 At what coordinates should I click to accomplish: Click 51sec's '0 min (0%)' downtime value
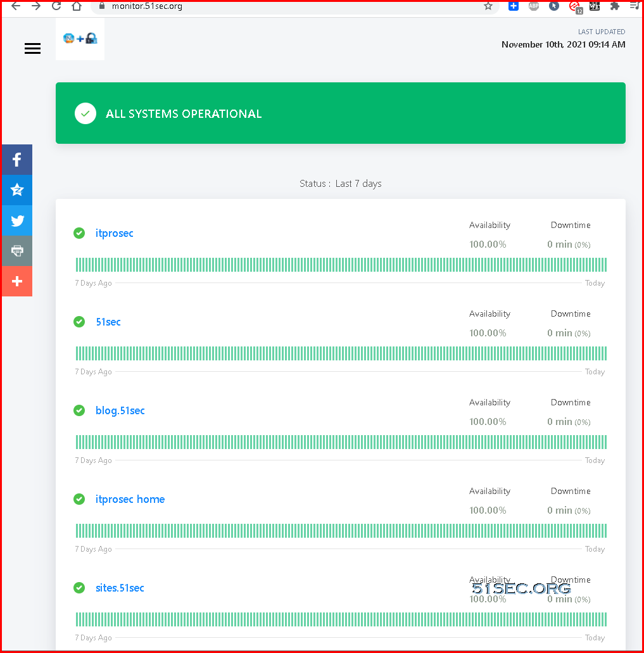tap(569, 333)
